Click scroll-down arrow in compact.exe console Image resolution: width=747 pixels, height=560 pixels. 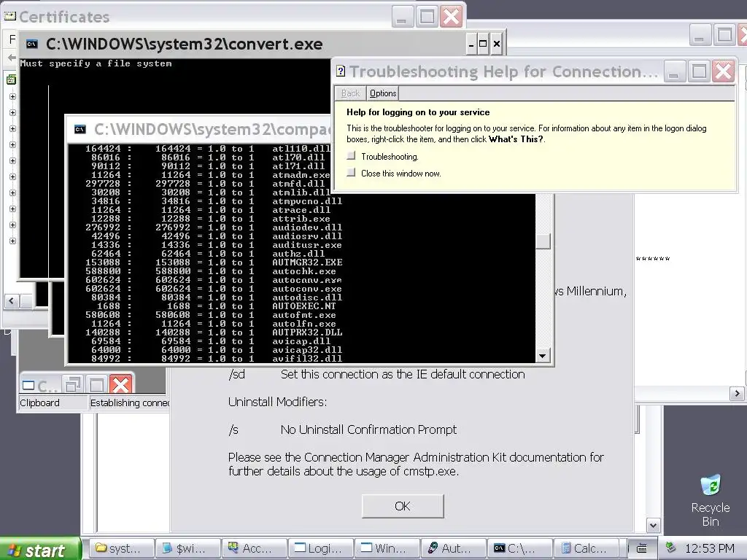(542, 356)
